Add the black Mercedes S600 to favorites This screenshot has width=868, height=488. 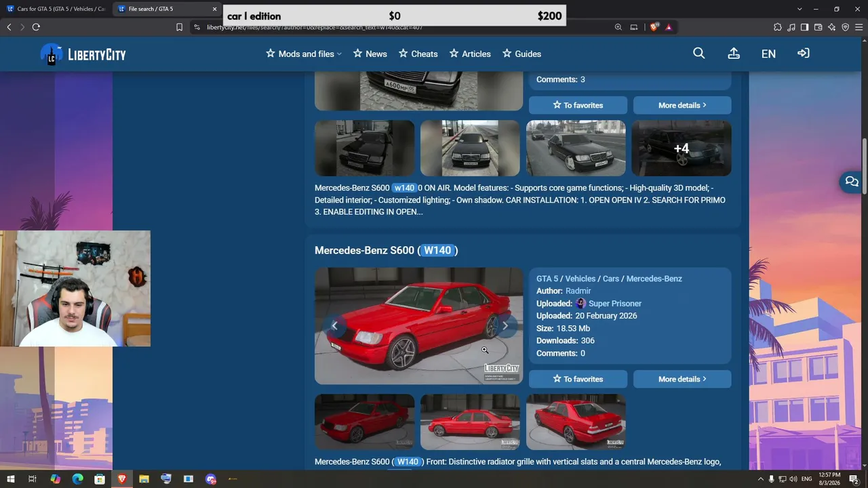coord(578,105)
